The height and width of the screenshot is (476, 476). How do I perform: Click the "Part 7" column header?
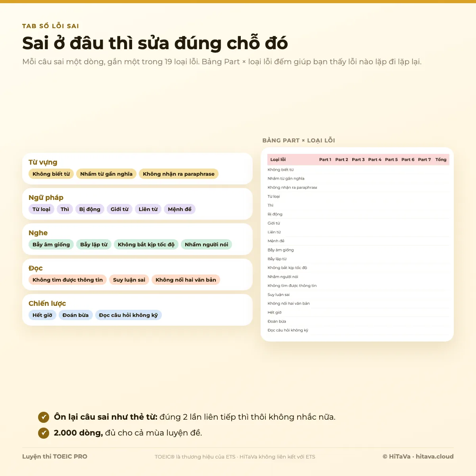pyautogui.click(x=424, y=159)
